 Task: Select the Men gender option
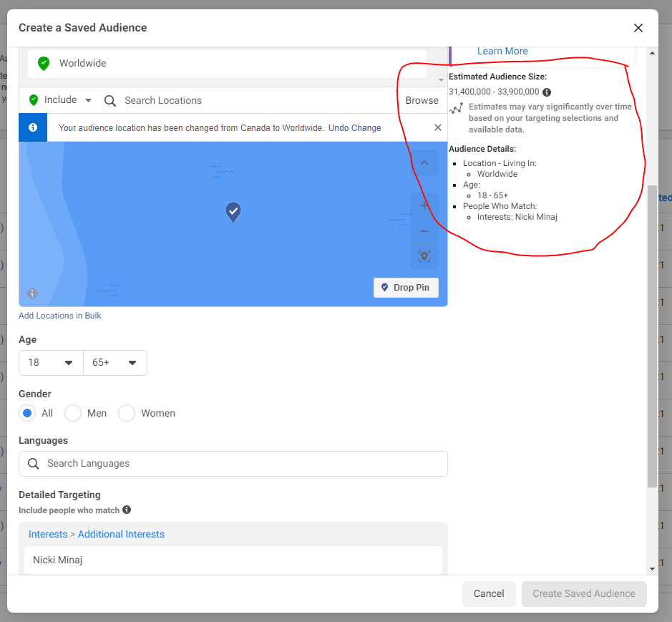[x=72, y=413]
